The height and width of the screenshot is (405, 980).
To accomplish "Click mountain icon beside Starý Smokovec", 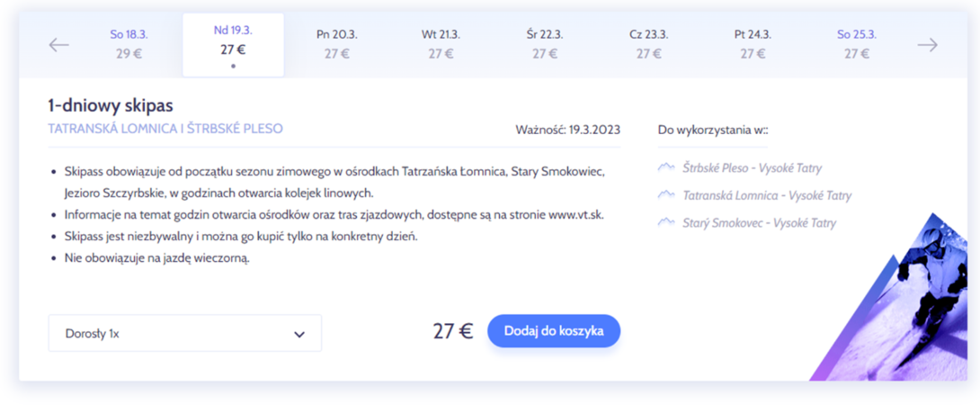I will pyautogui.click(x=666, y=222).
